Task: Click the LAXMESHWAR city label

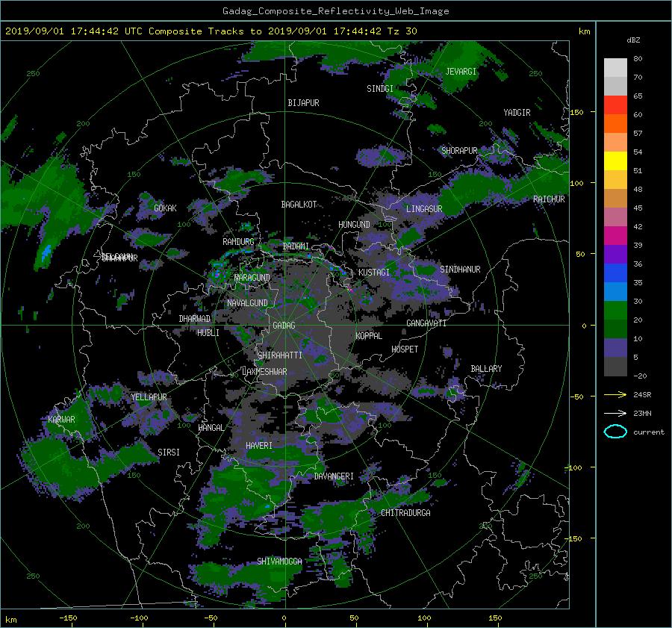Action: pos(264,372)
